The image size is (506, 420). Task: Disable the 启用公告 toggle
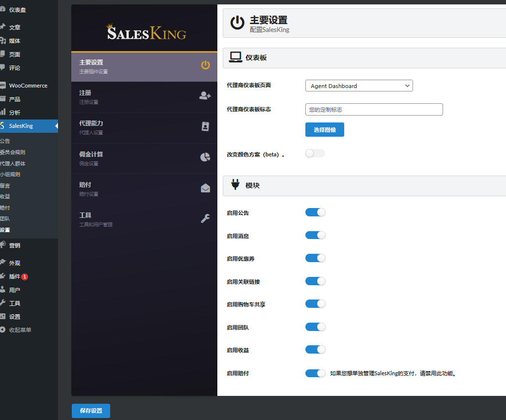coord(315,212)
